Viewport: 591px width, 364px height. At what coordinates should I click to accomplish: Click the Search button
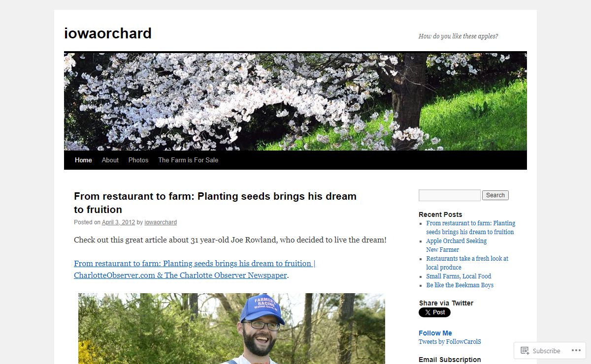coord(495,195)
